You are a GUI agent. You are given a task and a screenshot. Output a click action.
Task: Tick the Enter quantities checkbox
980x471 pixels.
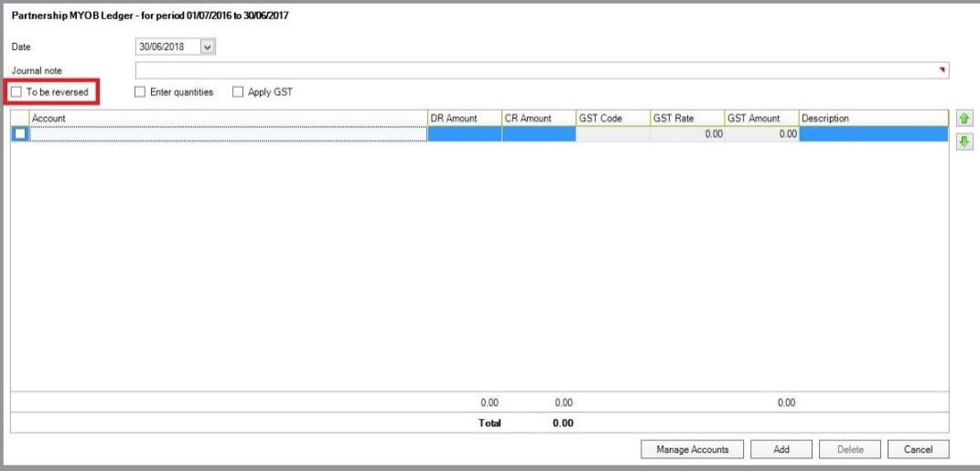[140, 92]
